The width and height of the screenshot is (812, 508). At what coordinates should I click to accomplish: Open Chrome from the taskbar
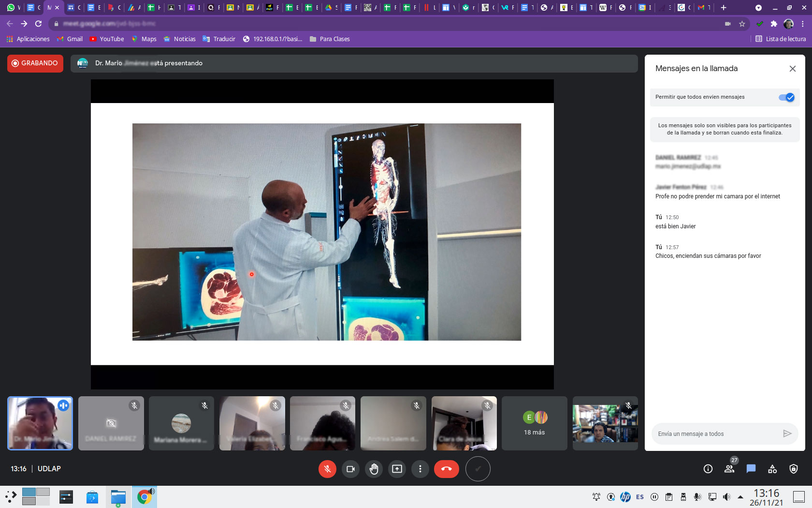click(x=144, y=497)
